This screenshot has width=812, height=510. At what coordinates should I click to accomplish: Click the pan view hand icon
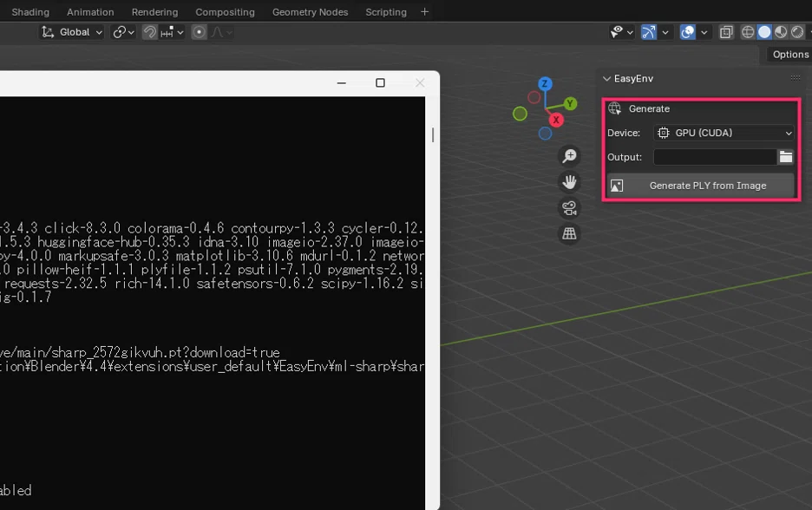pyautogui.click(x=569, y=182)
